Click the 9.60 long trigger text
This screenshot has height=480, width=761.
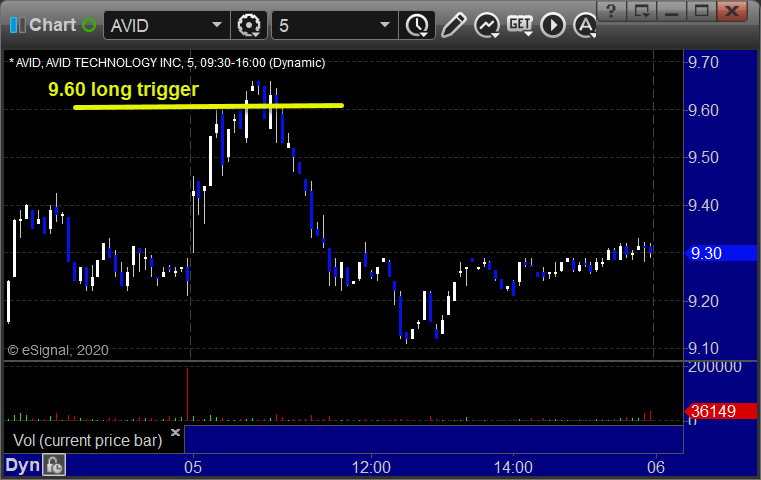[x=123, y=89]
